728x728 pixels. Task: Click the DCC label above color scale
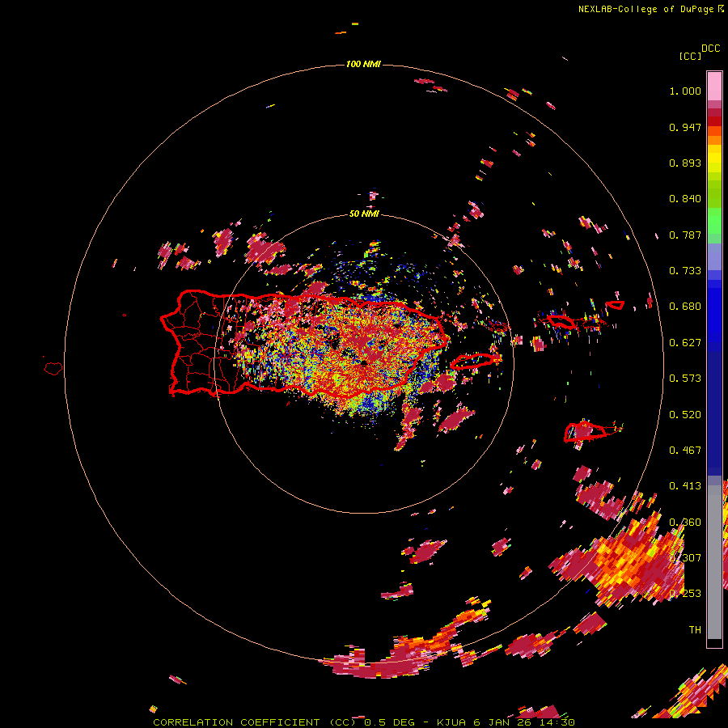pos(711,49)
